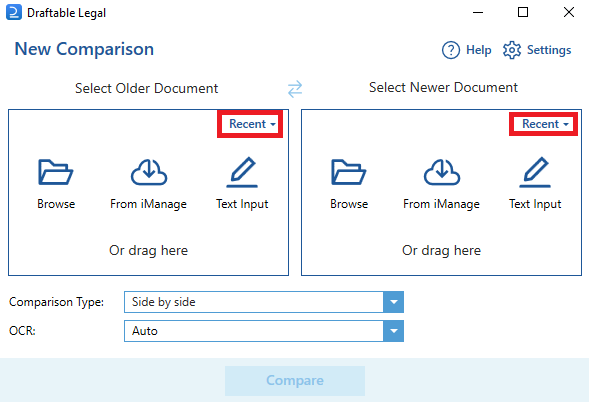
Task: Select Text Input pencil icon, older document
Action: 242,172
